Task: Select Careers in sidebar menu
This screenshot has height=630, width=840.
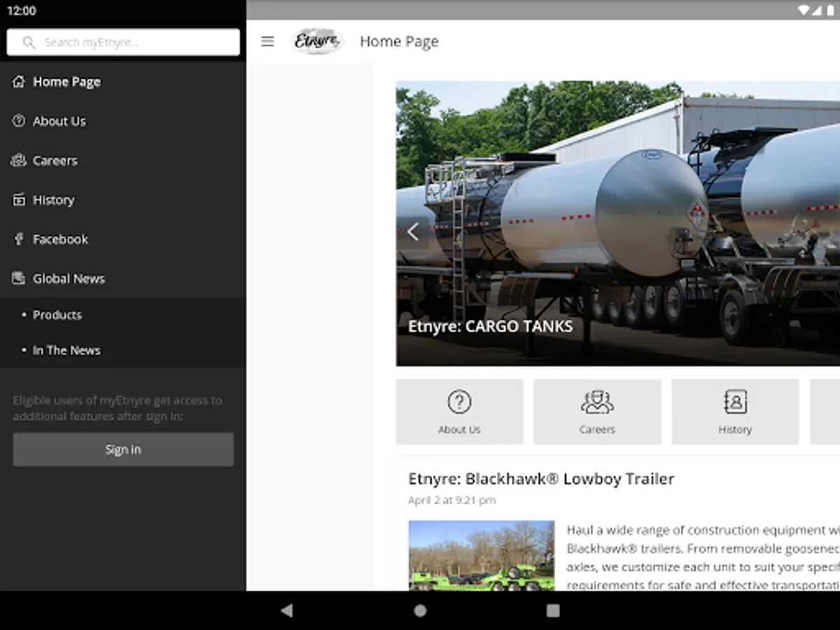Action: tap(122, 160)
